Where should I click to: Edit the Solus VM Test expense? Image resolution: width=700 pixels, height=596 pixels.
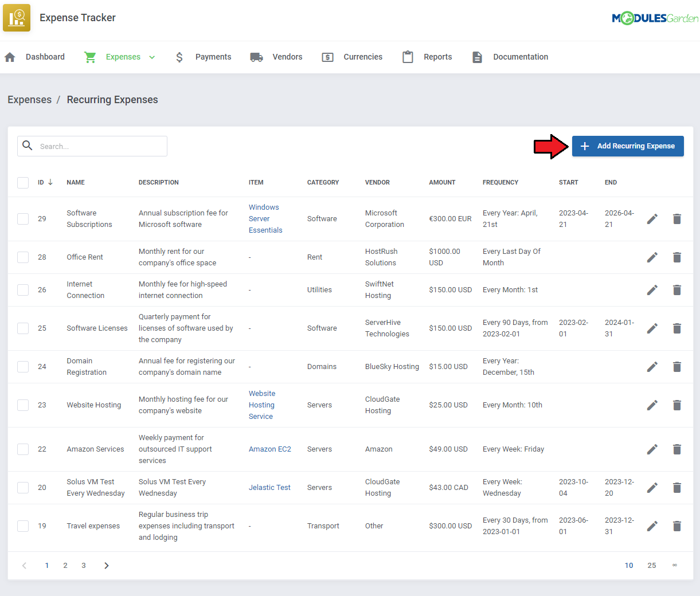pyautogui.click(x=652, y=488)
